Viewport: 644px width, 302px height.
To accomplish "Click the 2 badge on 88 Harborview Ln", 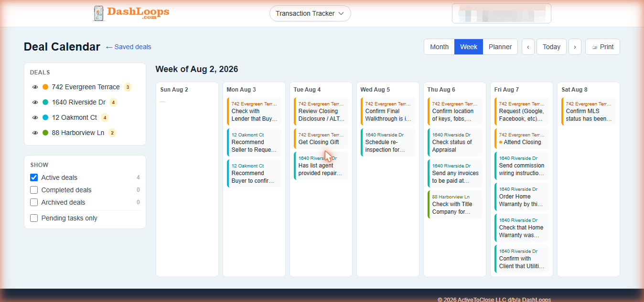I will (112, 133).
